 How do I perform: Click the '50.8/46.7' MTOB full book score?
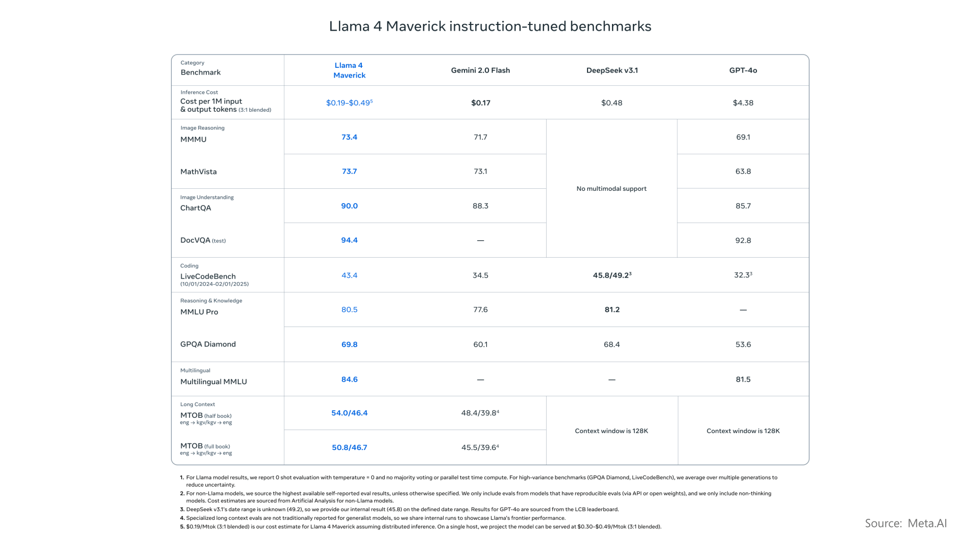[x=349, y=447]
